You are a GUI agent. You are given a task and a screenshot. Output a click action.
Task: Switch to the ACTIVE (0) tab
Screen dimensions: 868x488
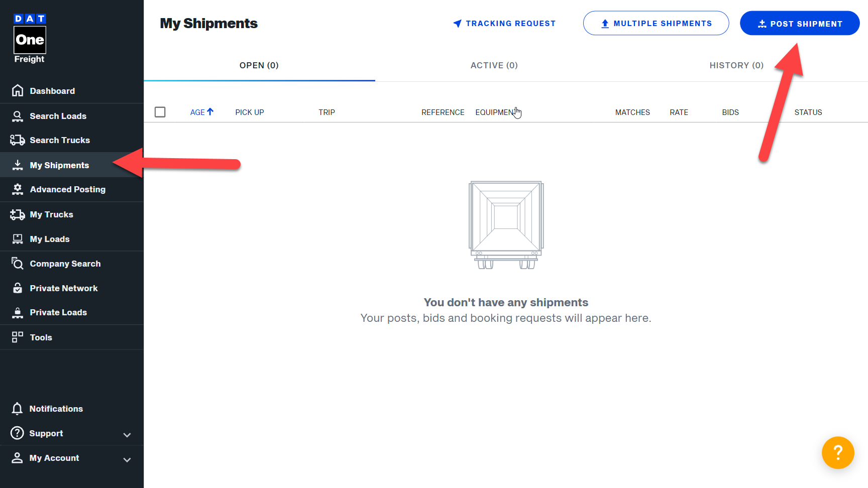494,65
